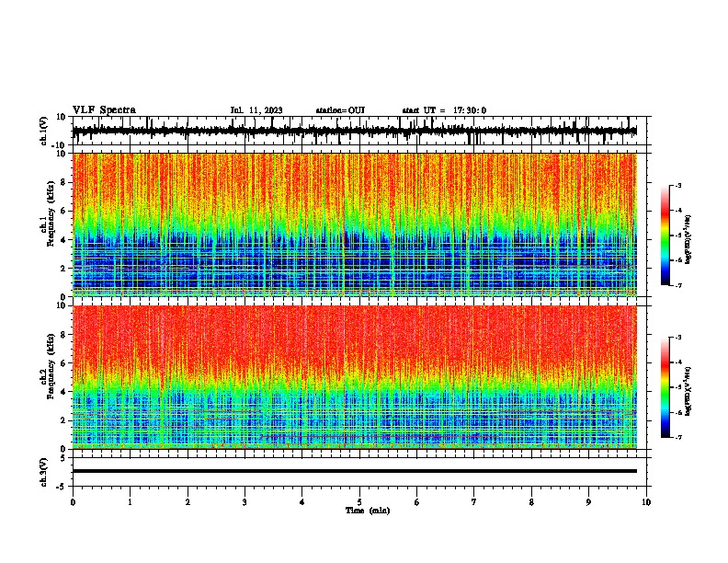
Task: Click the '8' frequency tick of ch.1 spectrogram
Action: 63,182
